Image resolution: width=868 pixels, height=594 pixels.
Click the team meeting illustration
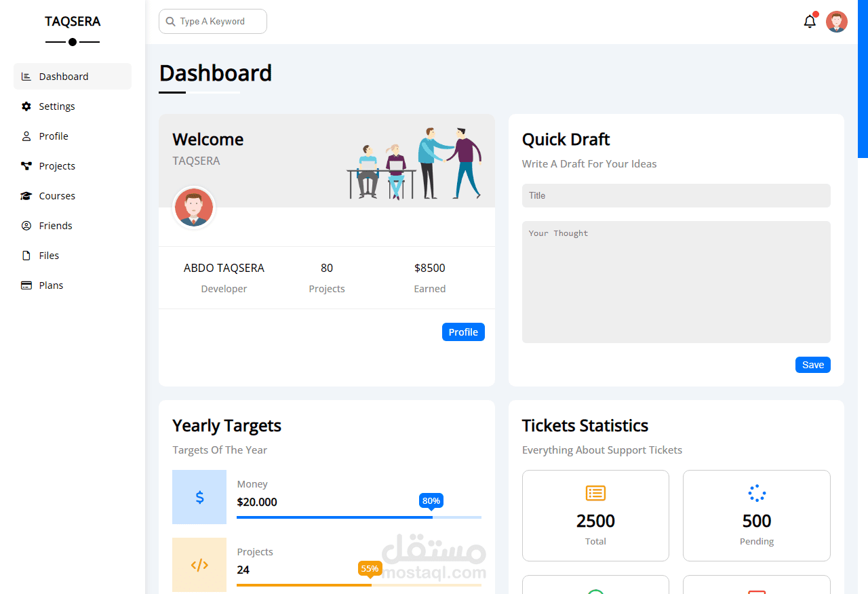(414, 163)
